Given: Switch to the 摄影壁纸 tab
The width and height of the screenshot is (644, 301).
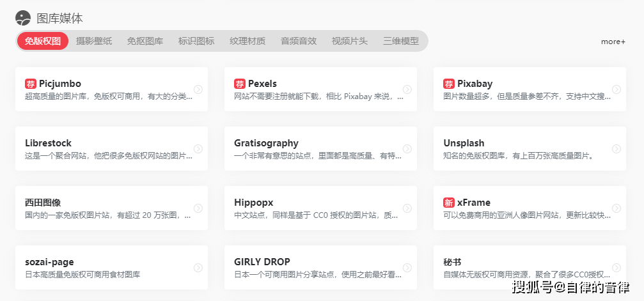Looking at the screenshot, I should point(94,42).
